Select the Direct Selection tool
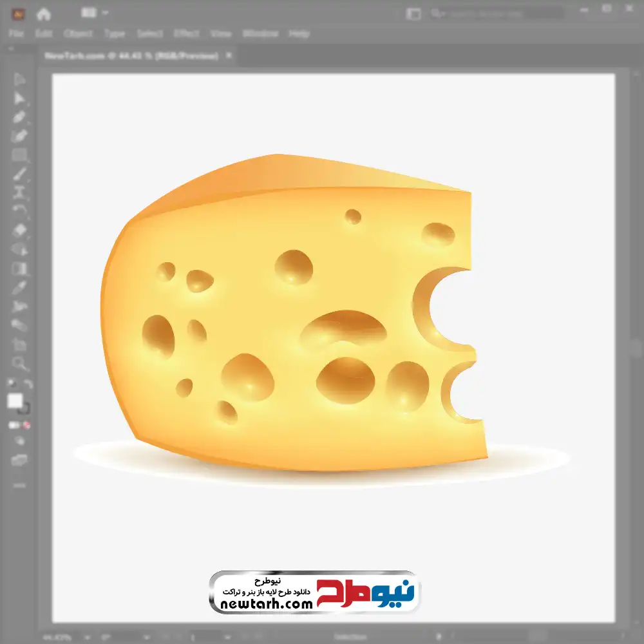The height and width of the screenshot is (644, 644). [x=19, y=98]
